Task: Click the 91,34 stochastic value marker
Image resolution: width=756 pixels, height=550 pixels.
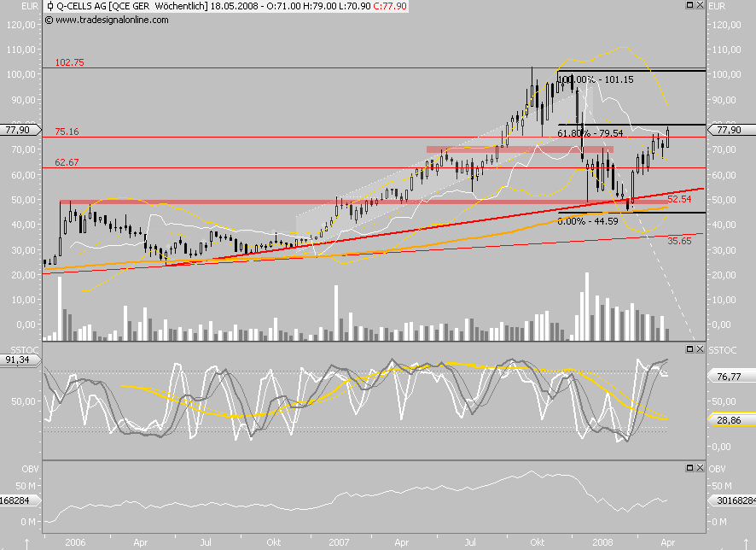Action: click(x=19, y=360)
